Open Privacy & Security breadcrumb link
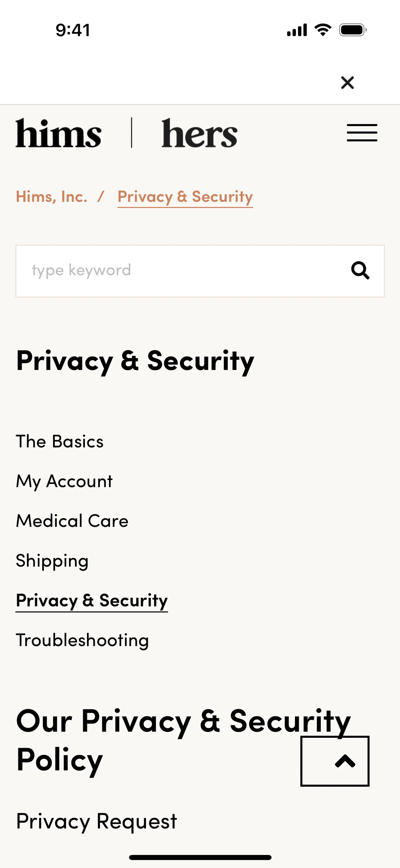This screenshot has height=868, width=400. tap(185, 197)
